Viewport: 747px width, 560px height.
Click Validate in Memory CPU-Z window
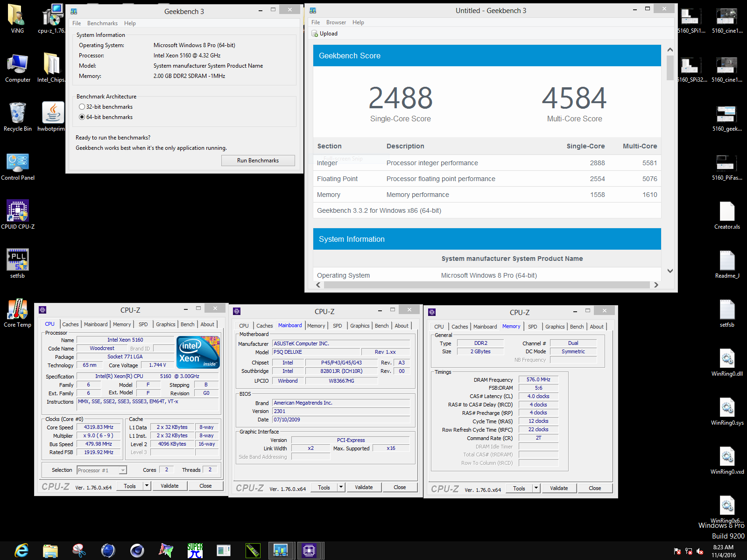pyautogui.click(x=559, y=488)
